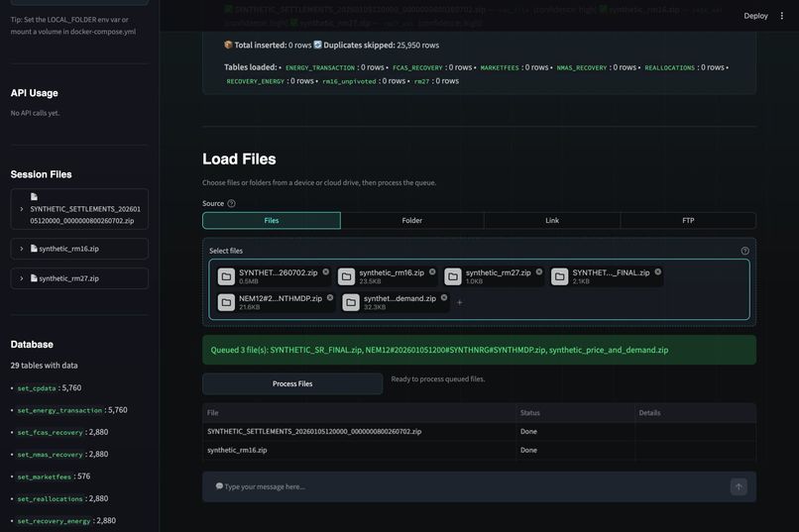The width and height of the screenshot is (799, 532).
Task: Click the rm16_unpivoted loaded table label
Action: point(349,81)
